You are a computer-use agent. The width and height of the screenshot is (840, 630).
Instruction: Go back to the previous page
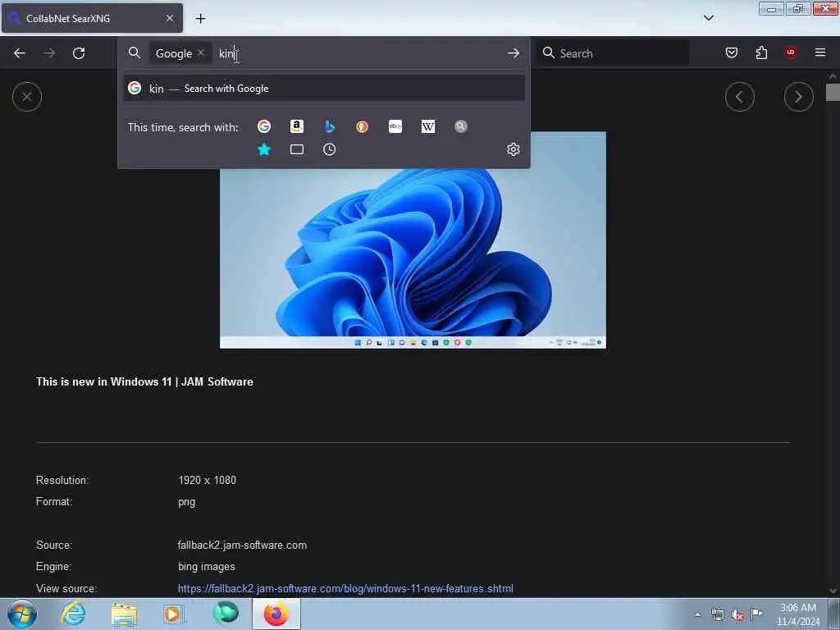click(20, 53)
